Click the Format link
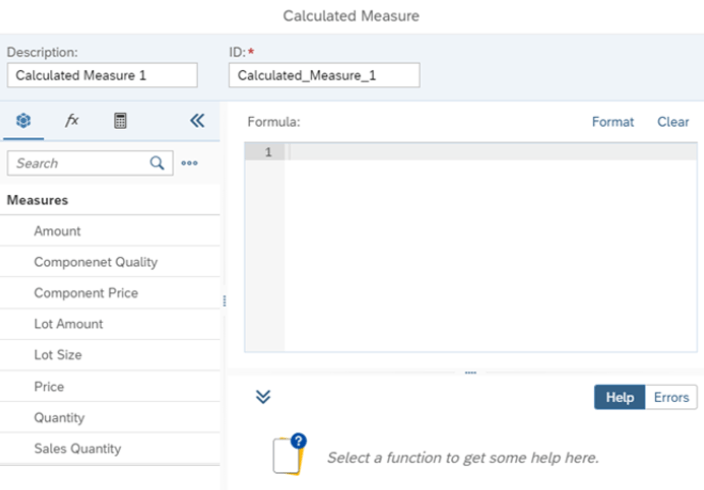The image size is (704, 490). pyautogui.click(x=612, y=122)
